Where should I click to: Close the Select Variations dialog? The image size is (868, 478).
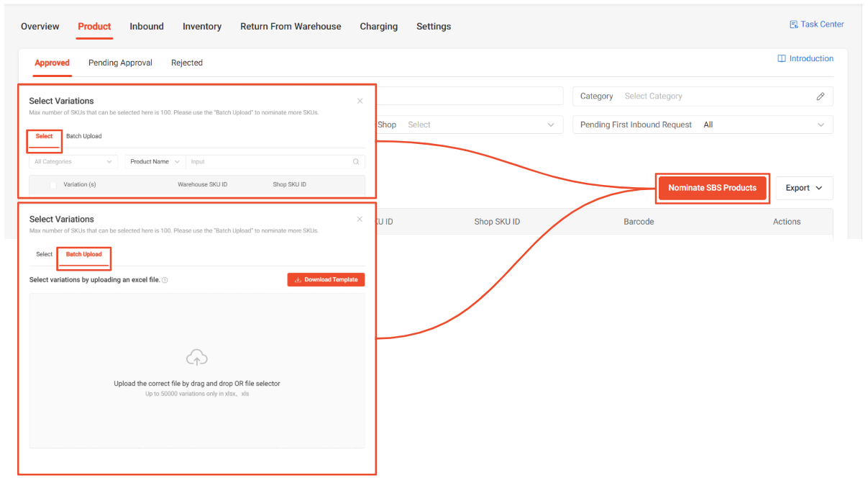360,101
